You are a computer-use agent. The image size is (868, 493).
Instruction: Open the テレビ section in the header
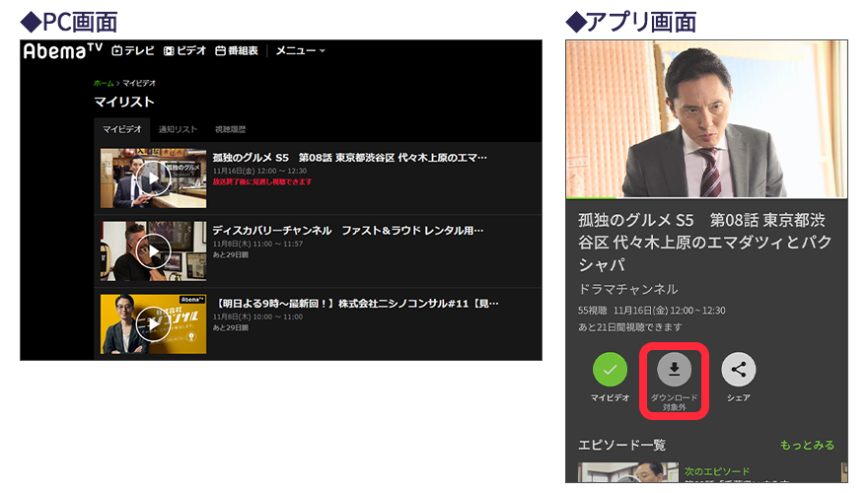coord(133,50)
